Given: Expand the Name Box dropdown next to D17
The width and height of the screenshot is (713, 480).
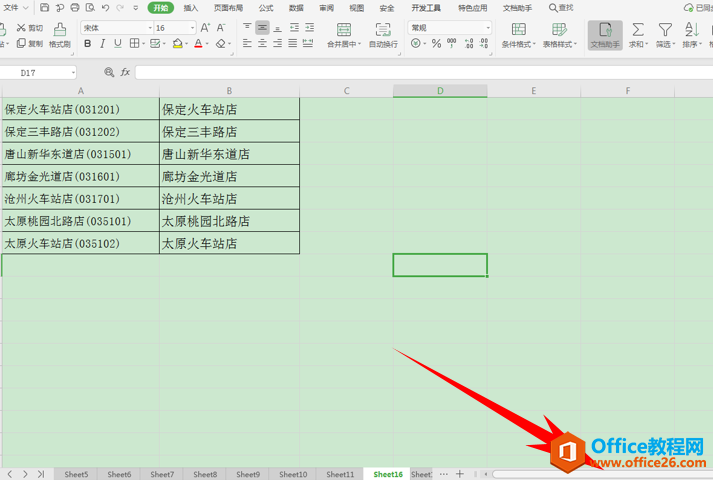Looking at the screenshot, I should point(73,73).
